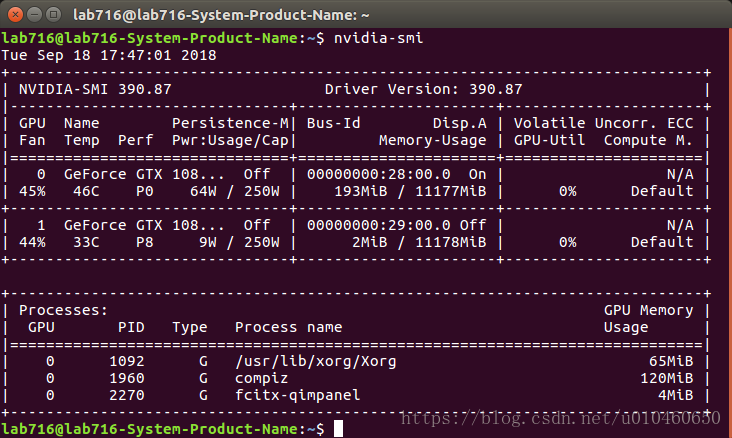Click memory usage 65MiB
The image size is (732, 438).
(671, 361)
